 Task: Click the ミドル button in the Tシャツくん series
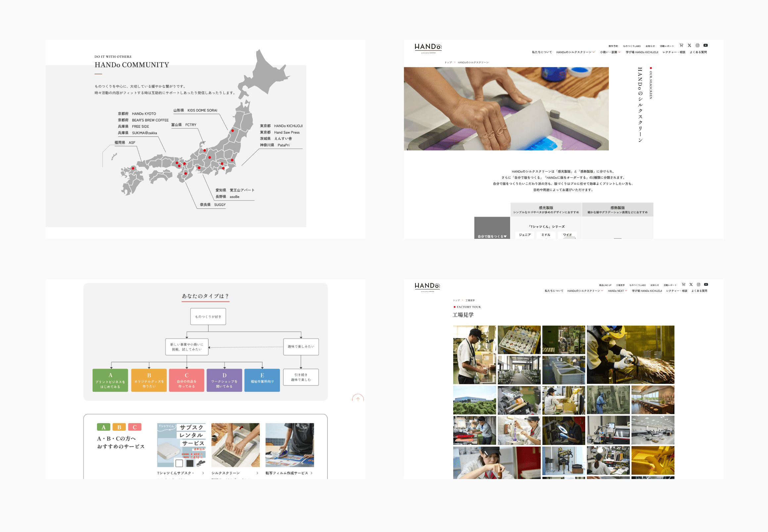point(546,235)
